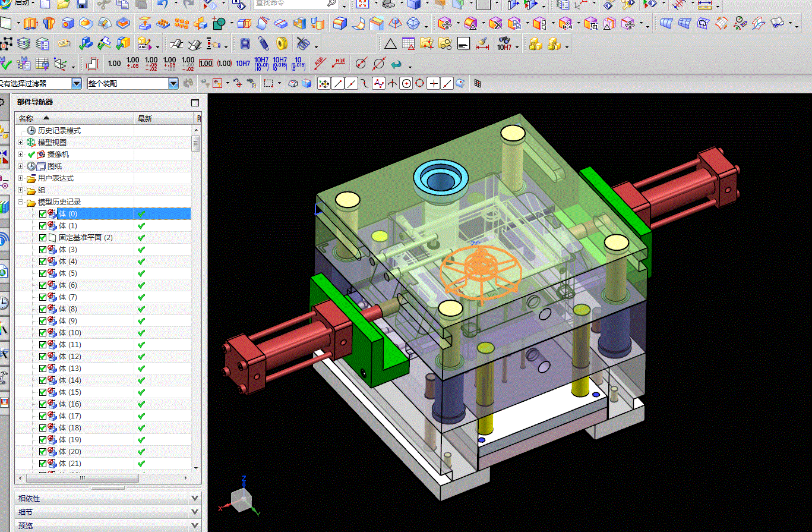Click the 最新 column header
The image size is (812, 532).
click(x=164, y=118)
